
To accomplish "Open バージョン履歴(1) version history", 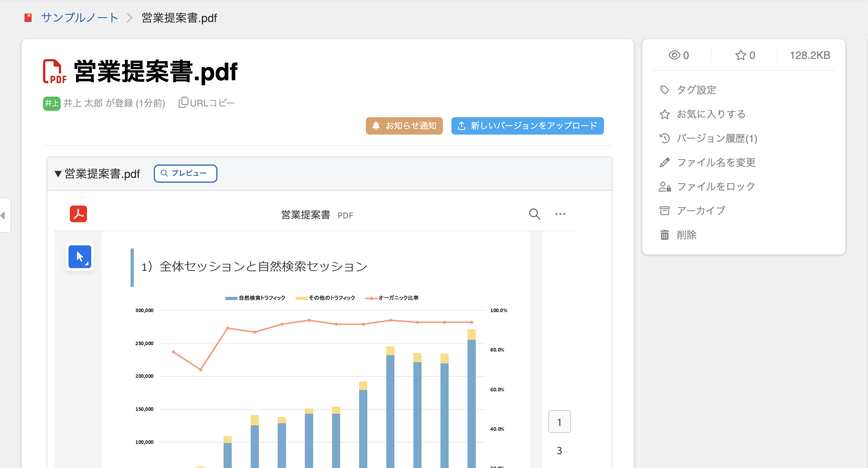I will click(717, 138).
